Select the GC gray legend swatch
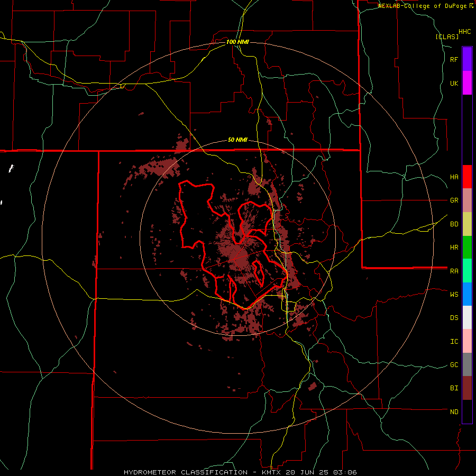Image resolution: width=476 pixels, height=476 pixels. click(x=467, y=364)
